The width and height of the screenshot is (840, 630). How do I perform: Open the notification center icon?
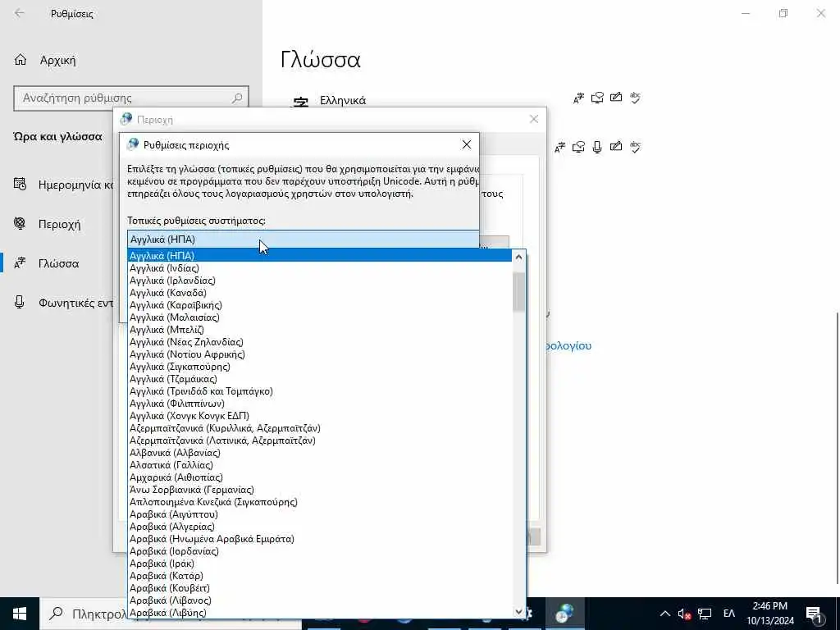[x=815, y=614]
